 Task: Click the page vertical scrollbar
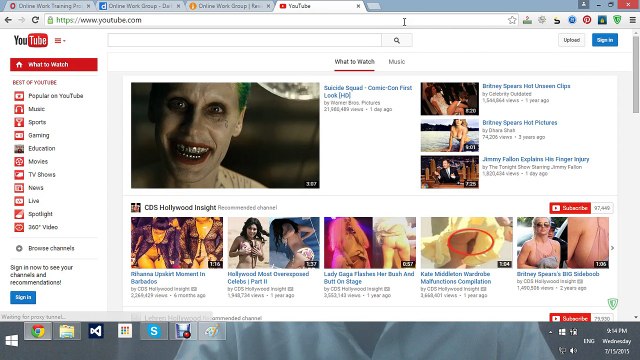click(x=636, y=73)
